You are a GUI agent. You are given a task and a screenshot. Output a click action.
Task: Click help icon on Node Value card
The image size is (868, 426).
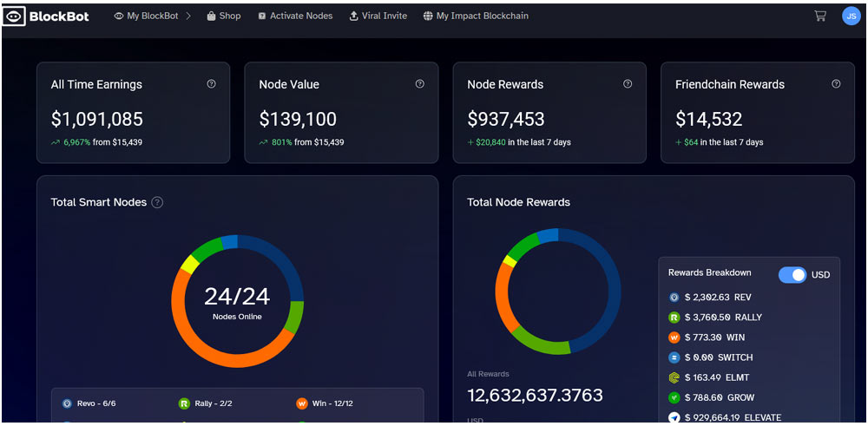point(419,84)
